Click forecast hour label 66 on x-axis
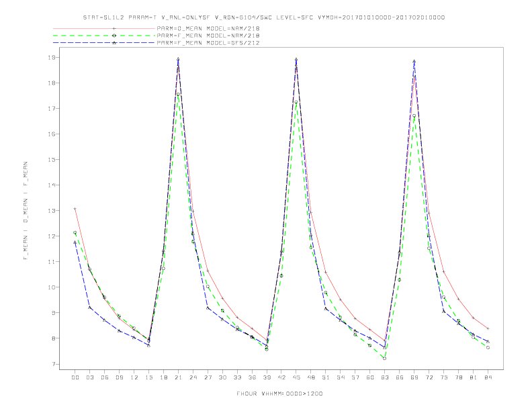 tap(400, 377)
